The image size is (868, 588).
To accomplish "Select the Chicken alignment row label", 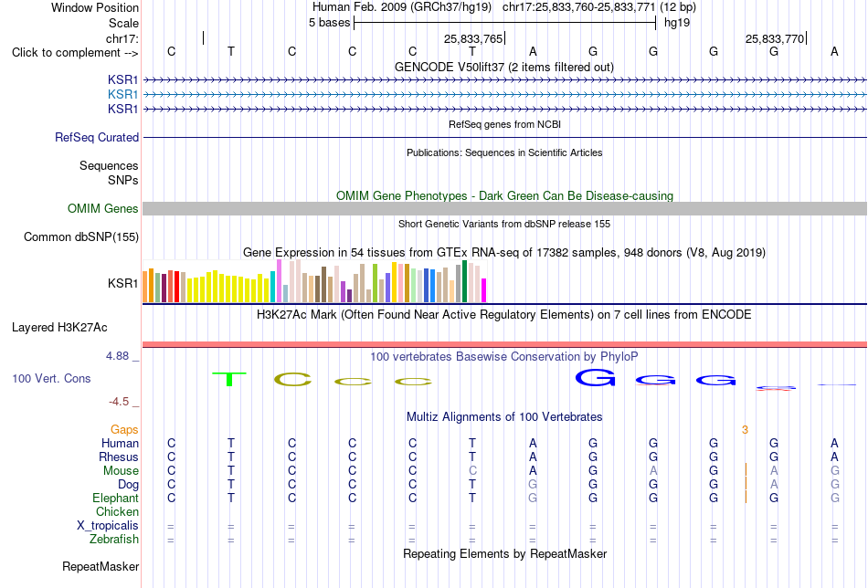I will coord(117,511).
